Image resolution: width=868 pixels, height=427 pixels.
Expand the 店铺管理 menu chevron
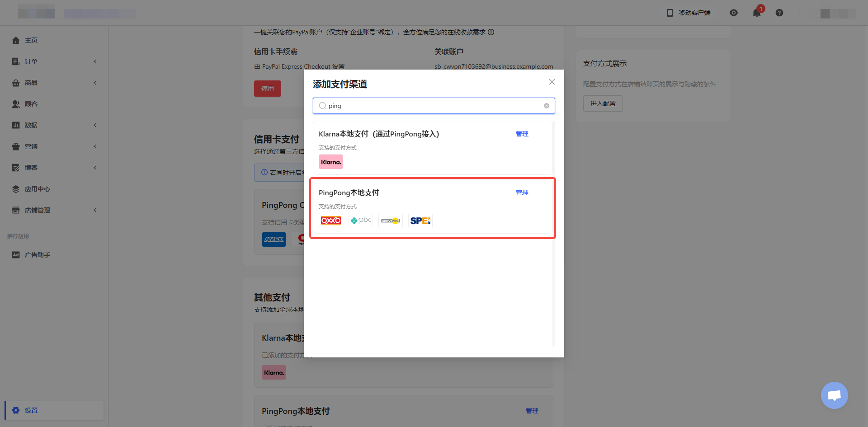95,210
